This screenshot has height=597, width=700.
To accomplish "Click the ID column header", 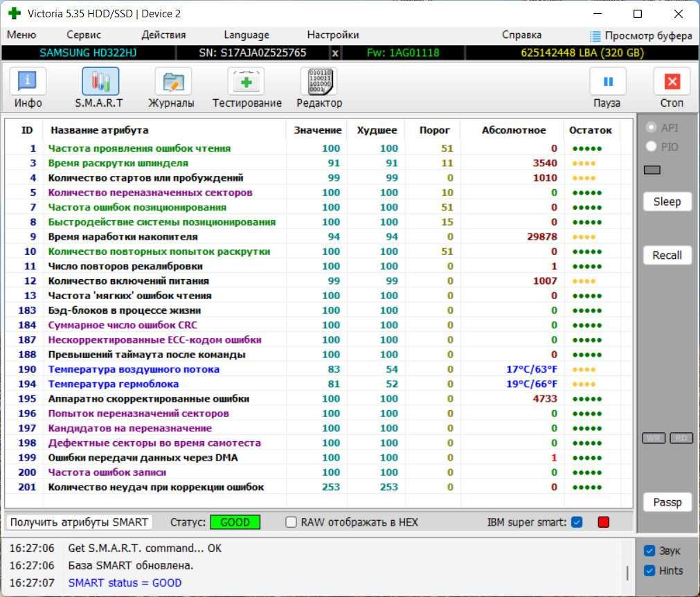I will [x=27, y=130].
